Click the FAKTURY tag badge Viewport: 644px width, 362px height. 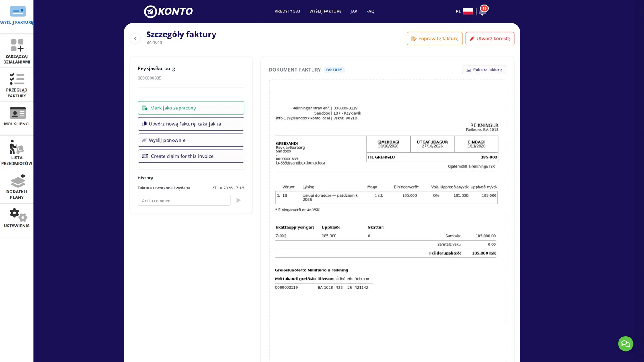pos(334,70)
